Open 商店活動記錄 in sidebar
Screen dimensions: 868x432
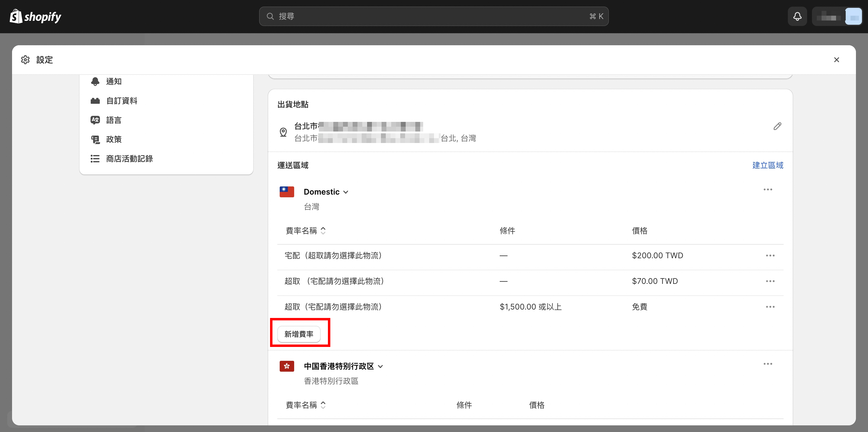129,158
